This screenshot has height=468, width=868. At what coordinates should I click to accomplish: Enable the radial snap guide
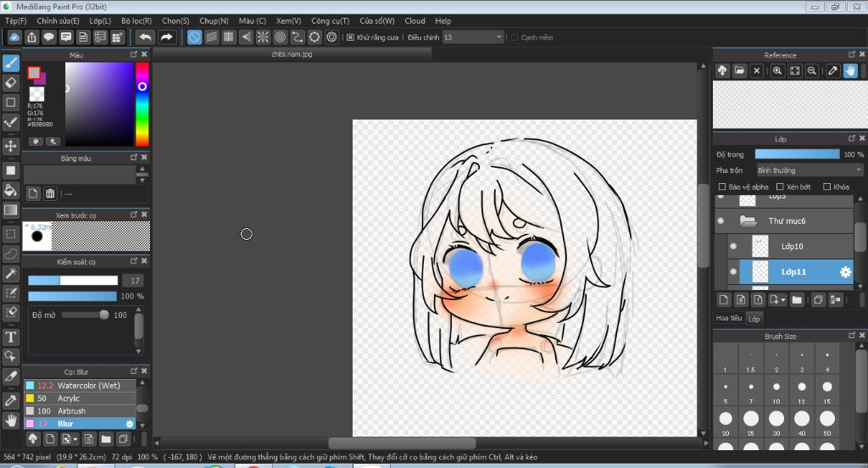pyautogui.click(x=263, y=37)
